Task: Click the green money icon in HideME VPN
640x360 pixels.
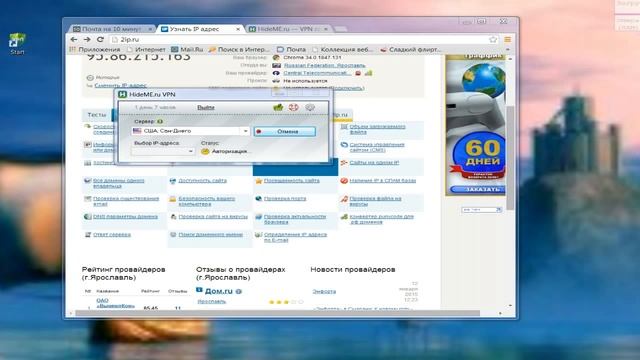Action: coord(278,107)
